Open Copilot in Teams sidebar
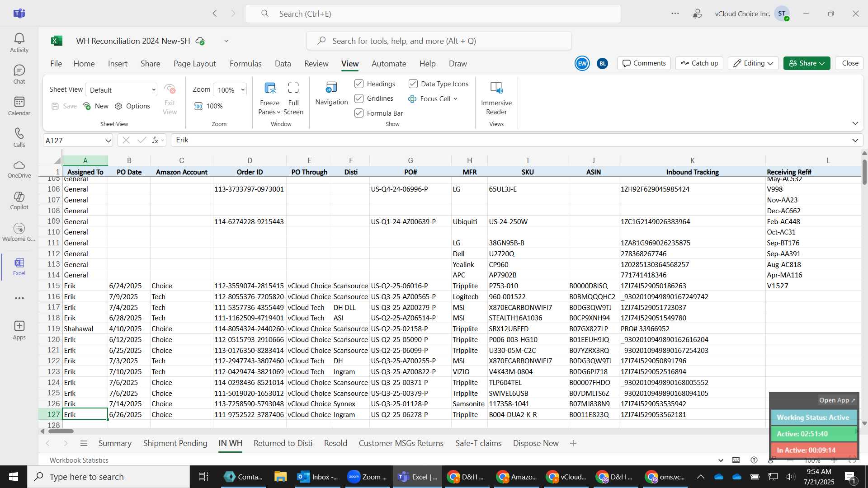 pos(19,201)
